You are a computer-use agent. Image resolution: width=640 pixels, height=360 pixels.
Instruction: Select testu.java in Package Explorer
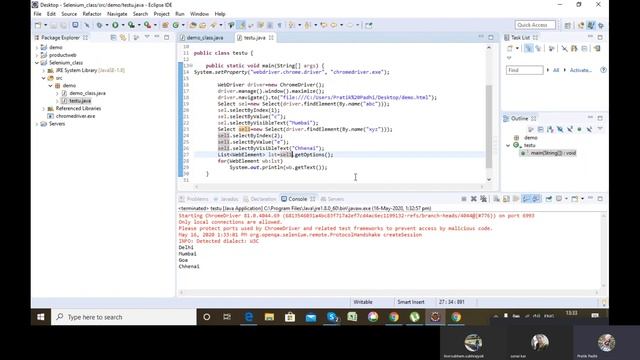tap(76, 101)
